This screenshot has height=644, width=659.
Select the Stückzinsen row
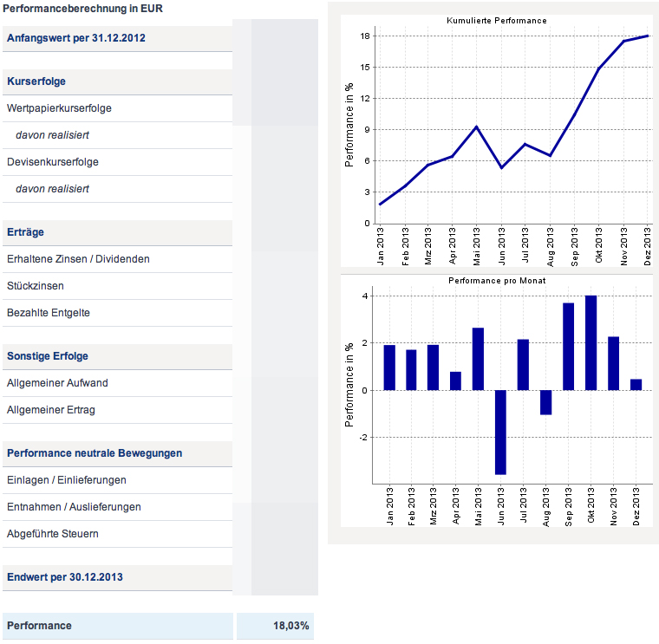pyautogui.click(x=35, y=286)
